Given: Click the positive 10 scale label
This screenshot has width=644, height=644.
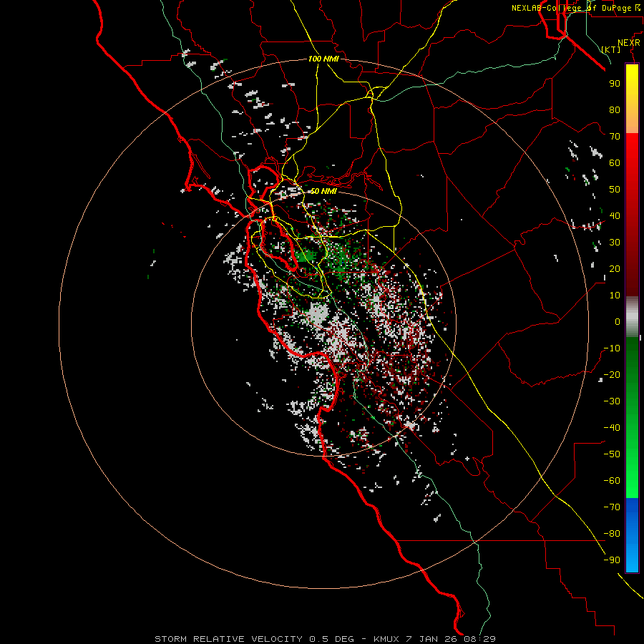Looking at the screenshot, I should [615, 296].
